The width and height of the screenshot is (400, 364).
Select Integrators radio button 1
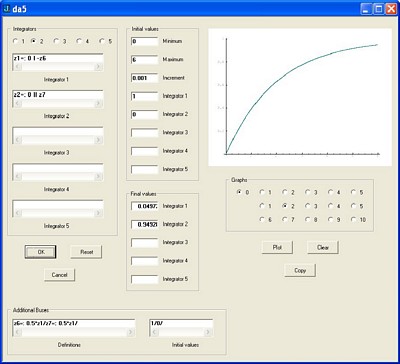(x=15, y=41)
